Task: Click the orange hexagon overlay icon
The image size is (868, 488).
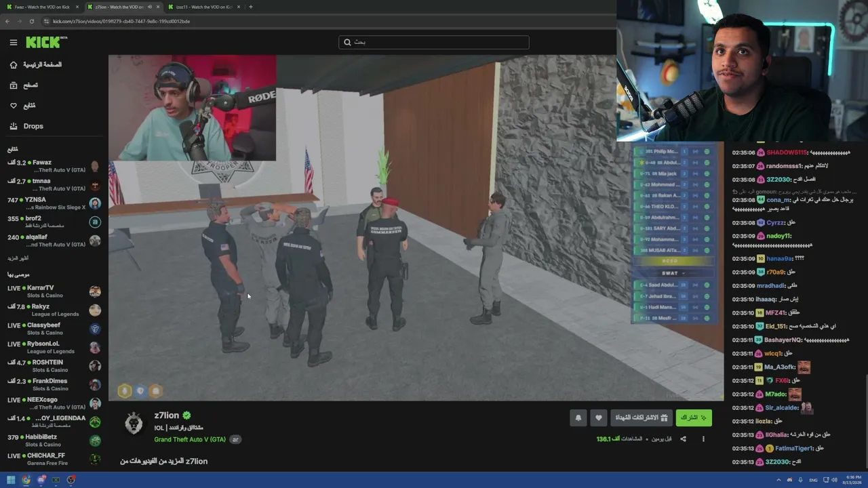Action: [156, 390]
